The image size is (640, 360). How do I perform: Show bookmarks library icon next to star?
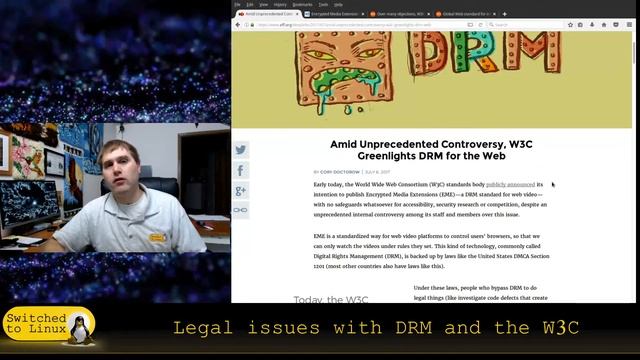pyautogui.click(x=580, y=25)
